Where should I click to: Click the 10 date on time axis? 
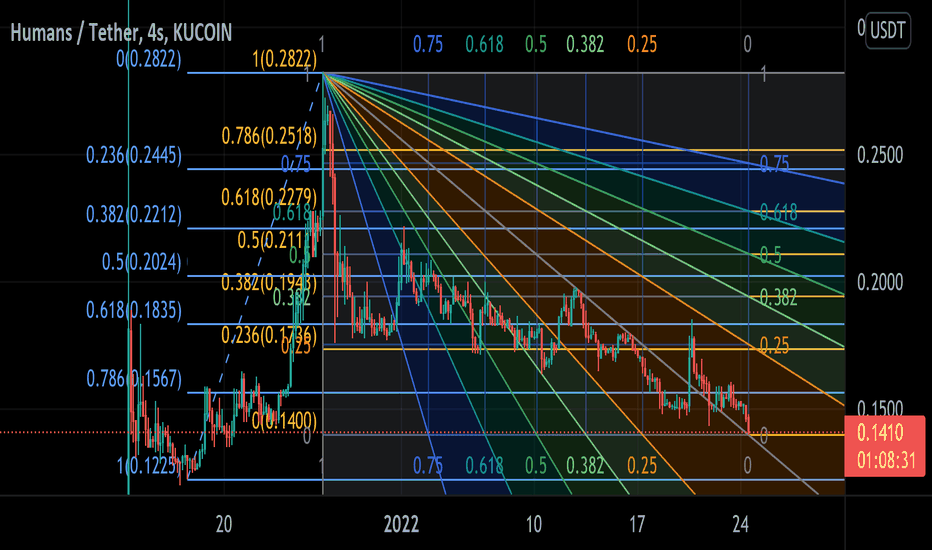(x=534, y=524)
